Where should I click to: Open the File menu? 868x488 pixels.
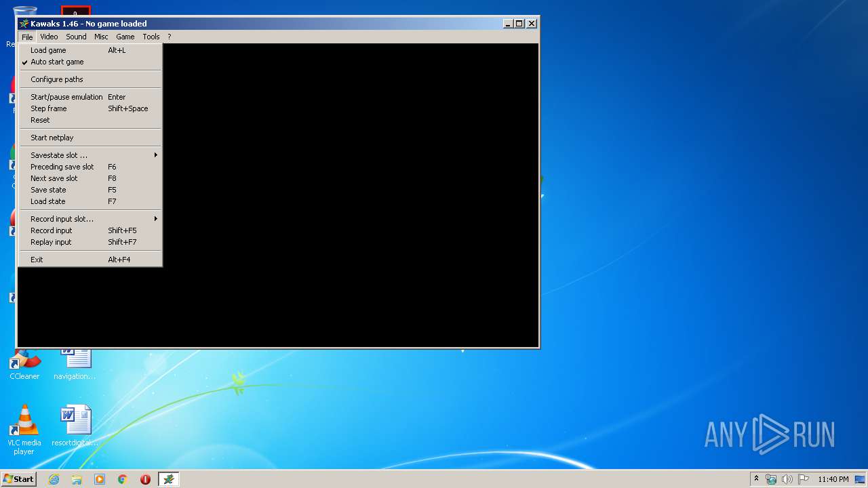(26, 37)
